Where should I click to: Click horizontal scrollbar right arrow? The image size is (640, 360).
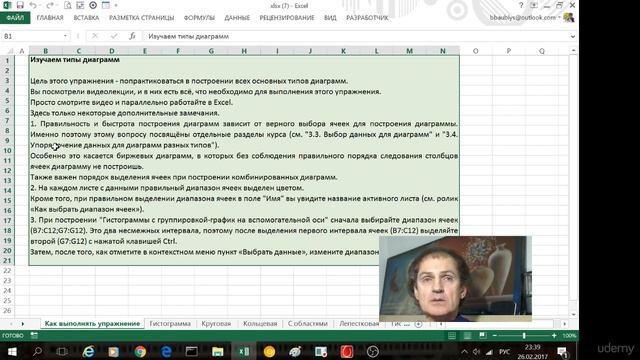tap(564, 324)
